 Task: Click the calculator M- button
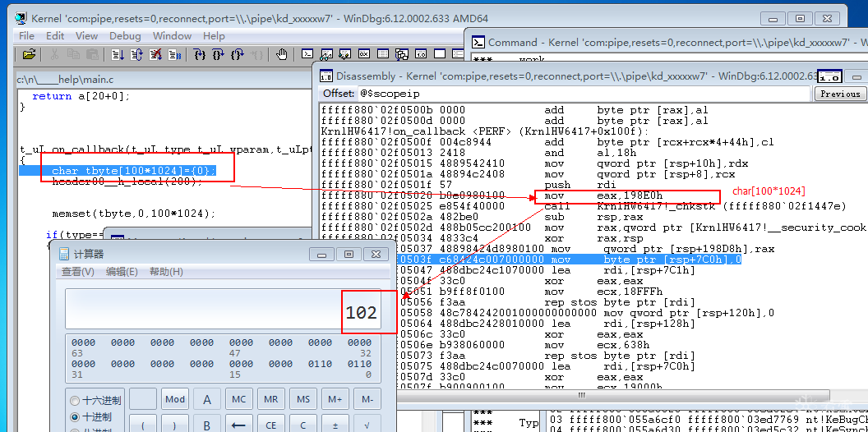click(x=367, y=399)
